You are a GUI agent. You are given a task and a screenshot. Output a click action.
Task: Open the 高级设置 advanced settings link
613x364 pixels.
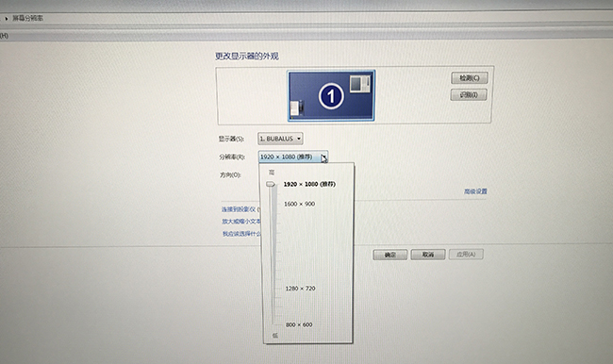click(475, 191)
